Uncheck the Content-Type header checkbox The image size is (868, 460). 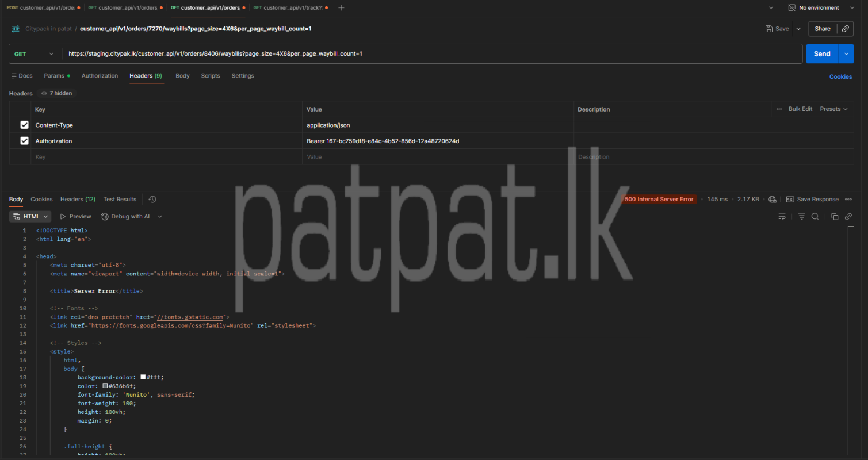pyautogui.click(x=24, y=125)
